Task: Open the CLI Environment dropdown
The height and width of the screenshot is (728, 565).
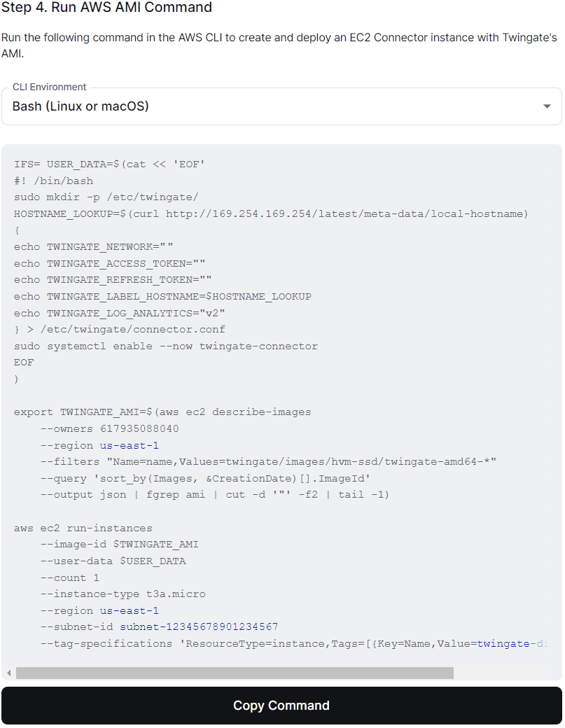Action: [280, 106]
